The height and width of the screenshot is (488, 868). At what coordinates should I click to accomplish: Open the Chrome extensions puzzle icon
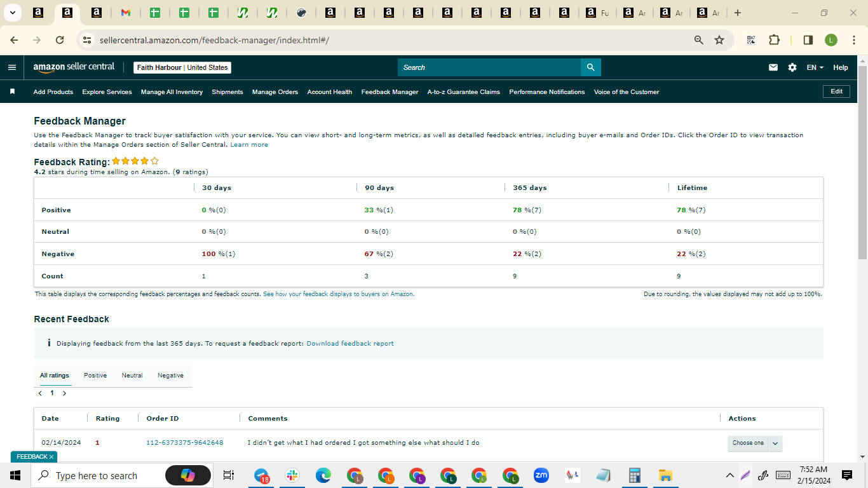774,40
